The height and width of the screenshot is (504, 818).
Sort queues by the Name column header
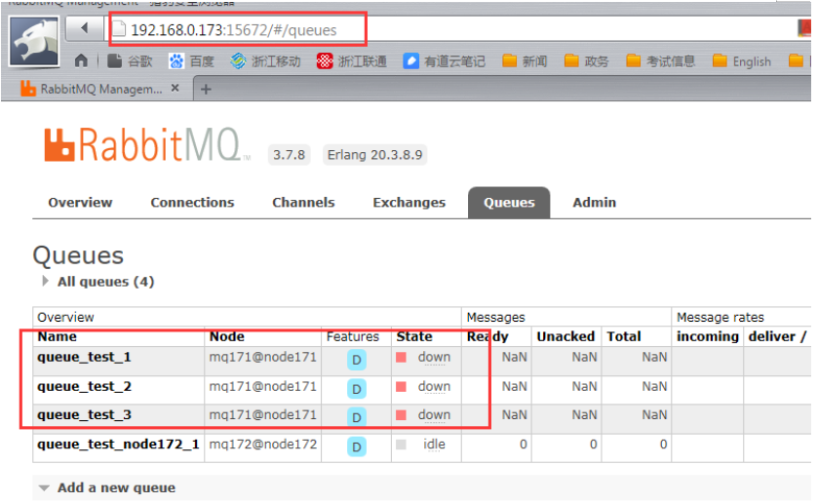57,336
